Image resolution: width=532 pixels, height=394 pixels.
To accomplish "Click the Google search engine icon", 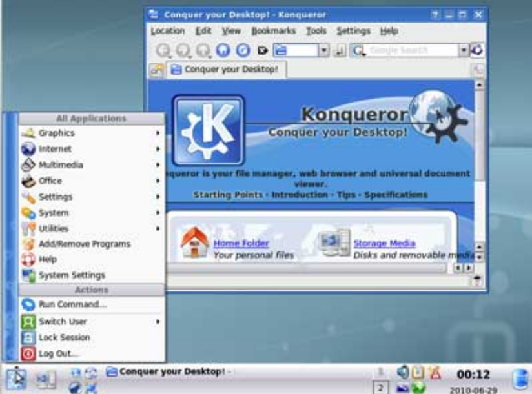I will tap(358, 51).
